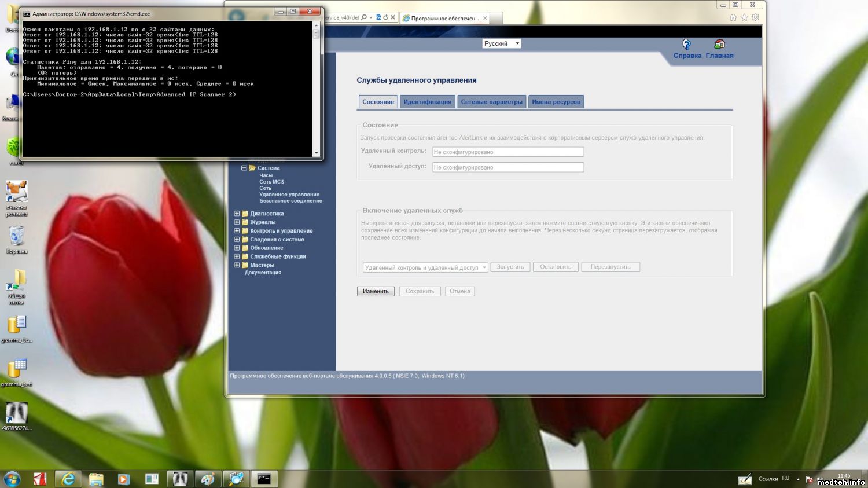Screen dimensions: 868x488
Task: Click the browser favorites star icon
Action: [x=744, y=17]
